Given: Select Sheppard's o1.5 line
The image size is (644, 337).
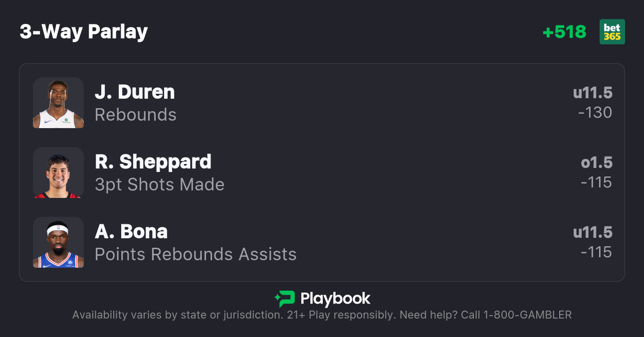Looking at the screenshot, I should click(x=597, y=163).
